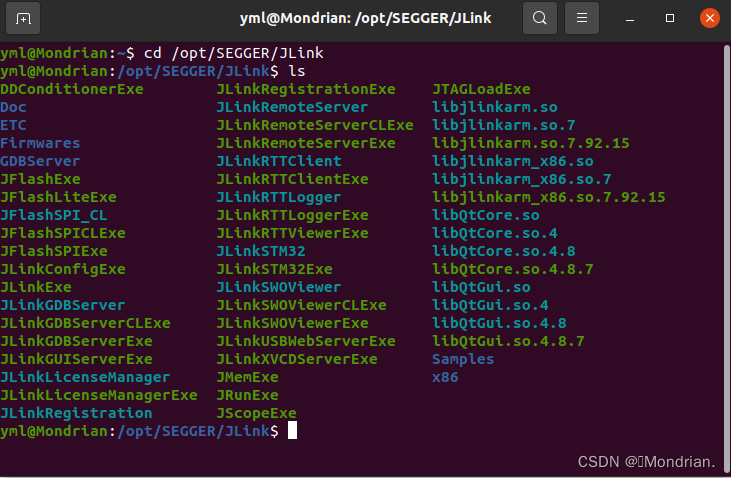Click the vertical scrollbar of the terminal
Screen dimensions: 731x478
click(726, 258)
